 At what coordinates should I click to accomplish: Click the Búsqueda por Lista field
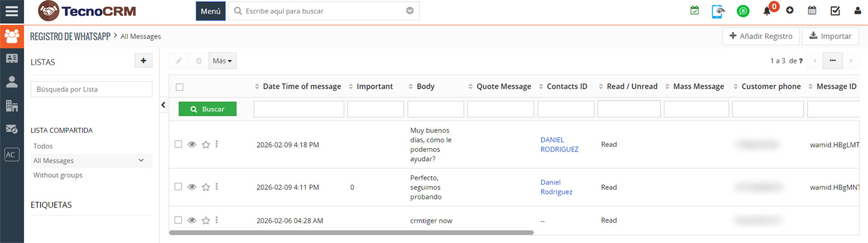(x=91, y=89)
